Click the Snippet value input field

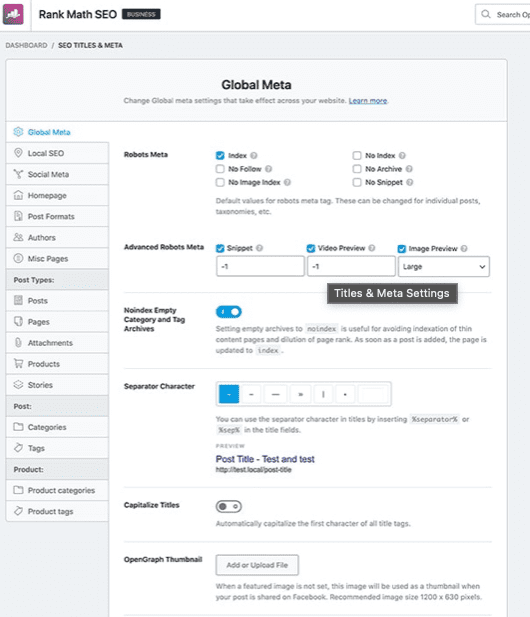(260, 266)
